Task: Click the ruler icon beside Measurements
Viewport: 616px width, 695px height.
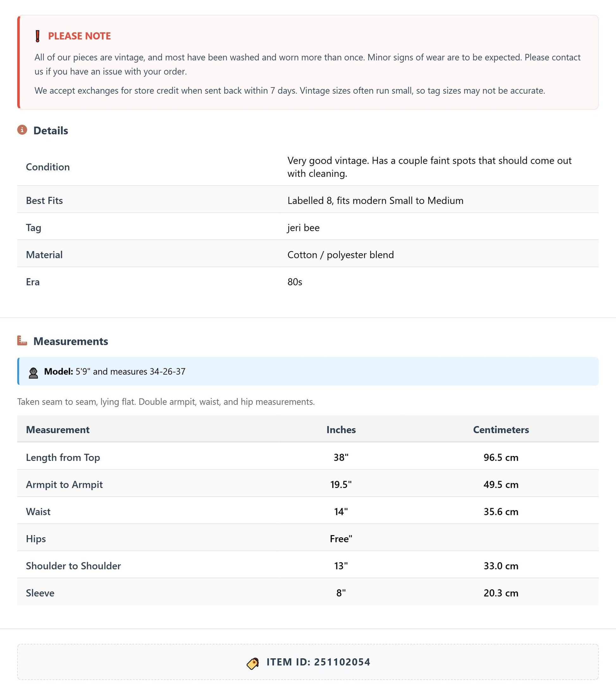Action: [22, 340]
